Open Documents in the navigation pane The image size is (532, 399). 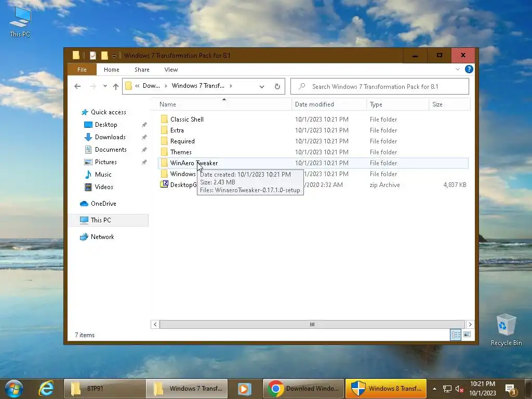coord(105,150)
